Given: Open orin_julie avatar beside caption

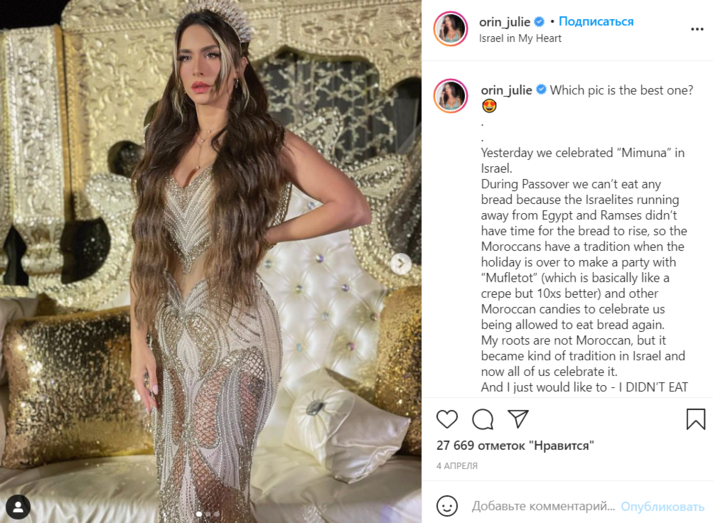Looking at the screenshot, I should point(450,96).
